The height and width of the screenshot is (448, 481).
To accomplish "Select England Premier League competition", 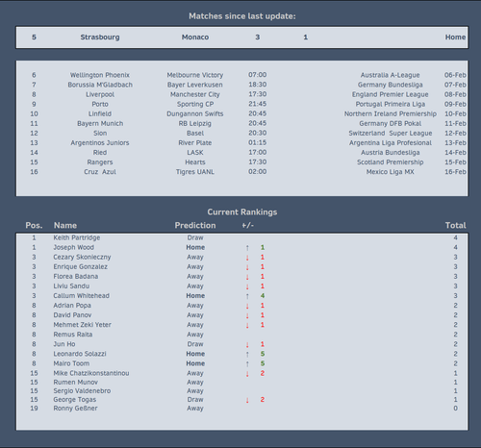I will pyautogui.click(x=390, y=94).
